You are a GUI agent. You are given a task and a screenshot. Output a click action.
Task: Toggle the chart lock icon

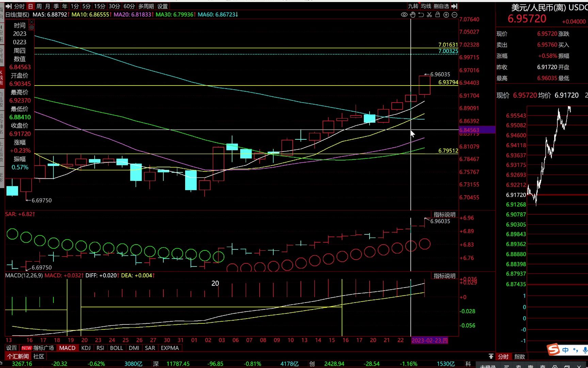[438, 15]
